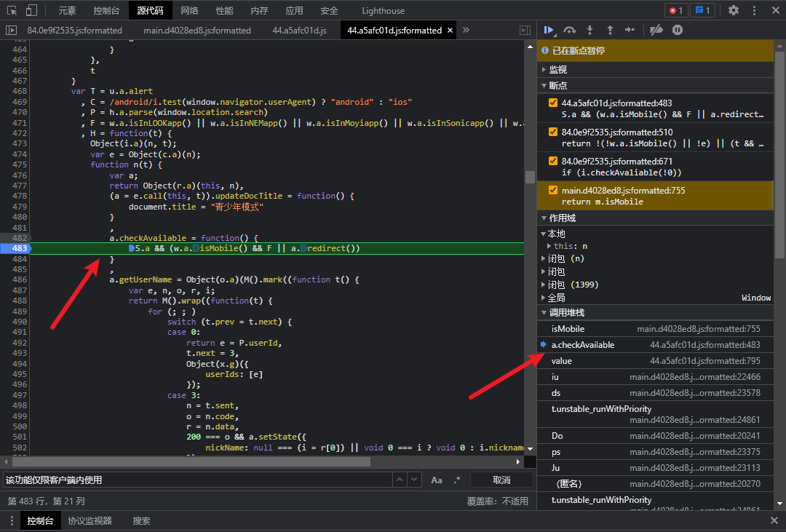Deactivate all breakpoints

pos(656,31)
